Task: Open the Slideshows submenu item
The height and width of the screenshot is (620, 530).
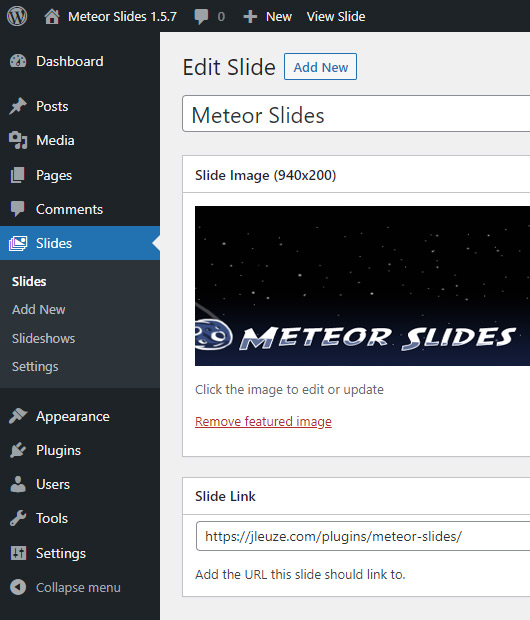Action: point(44,338)
